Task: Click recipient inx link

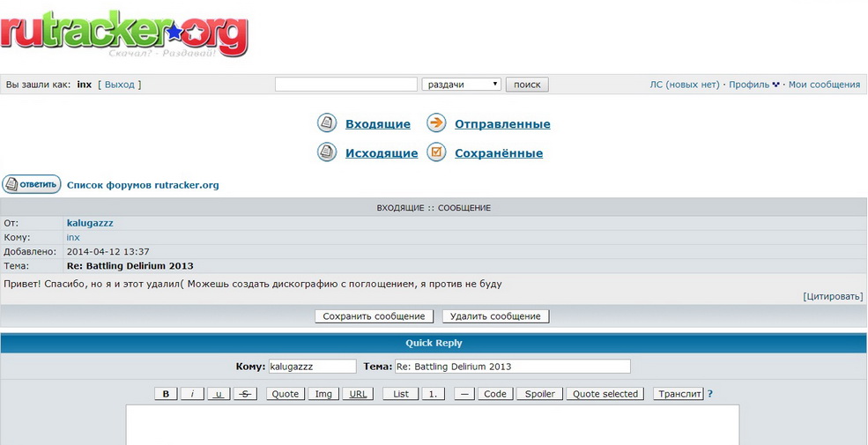Action: click(x=73, y=237)
